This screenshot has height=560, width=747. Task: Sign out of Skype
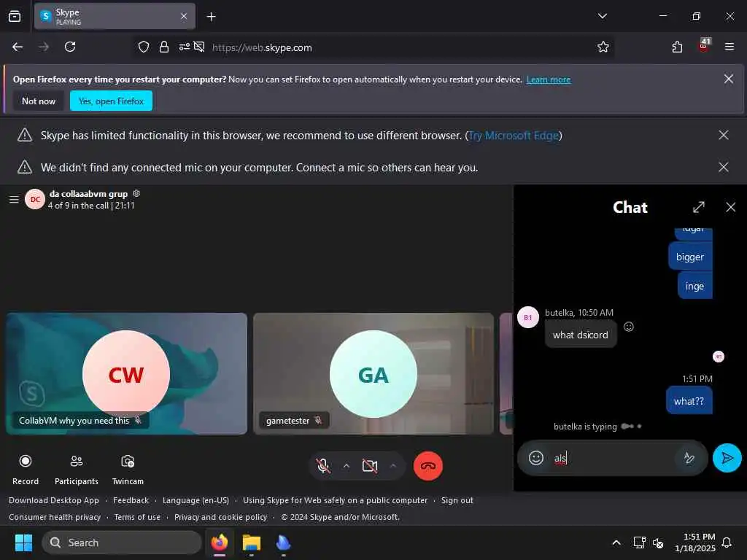point(457,500)
